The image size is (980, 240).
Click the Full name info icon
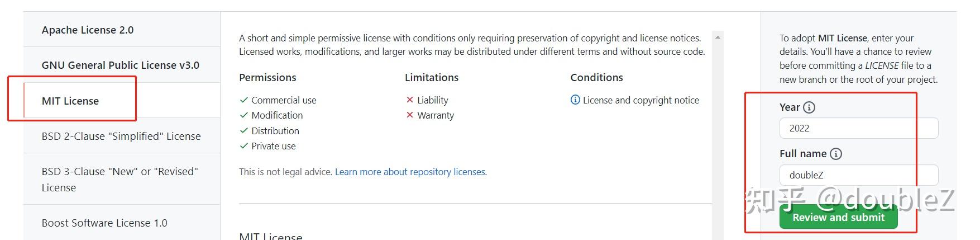(835, 154)
